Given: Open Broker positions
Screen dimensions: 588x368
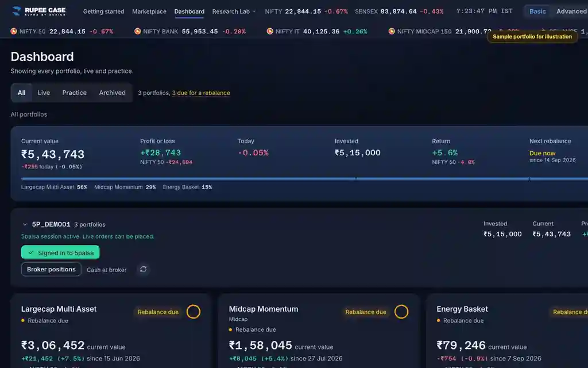Looking at the screenshot, I should coord(51,269).
